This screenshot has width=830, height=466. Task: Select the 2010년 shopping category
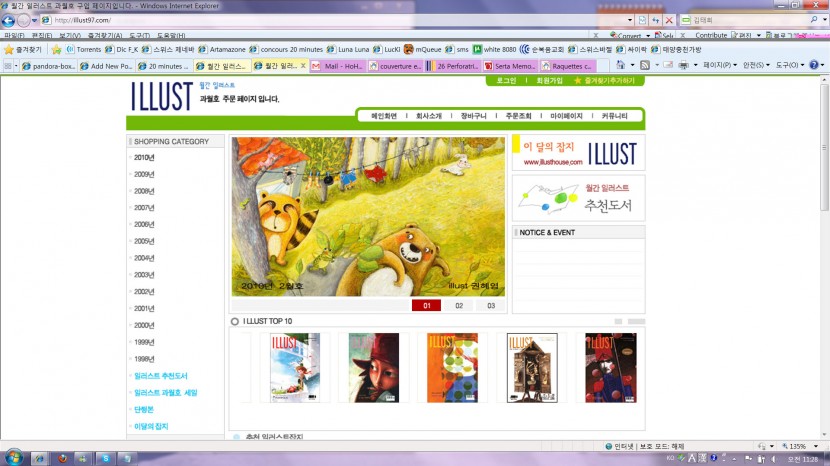click(x=144, y=158)
